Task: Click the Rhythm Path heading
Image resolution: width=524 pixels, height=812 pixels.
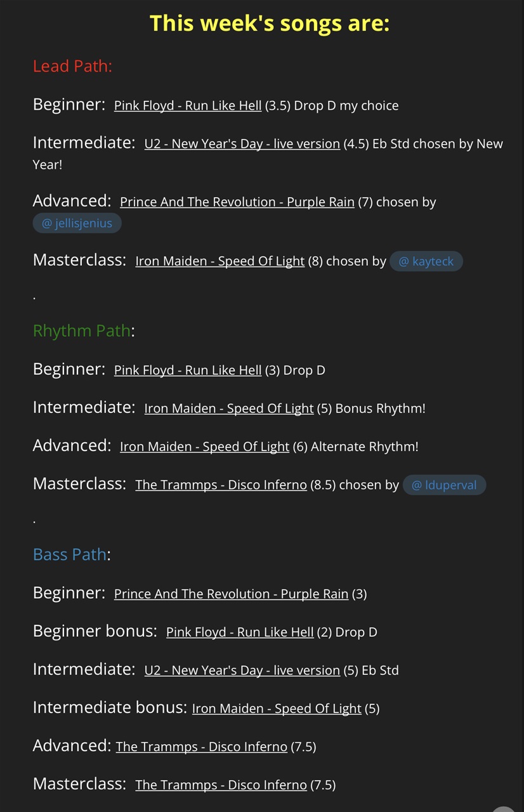Action: [82, 331]
